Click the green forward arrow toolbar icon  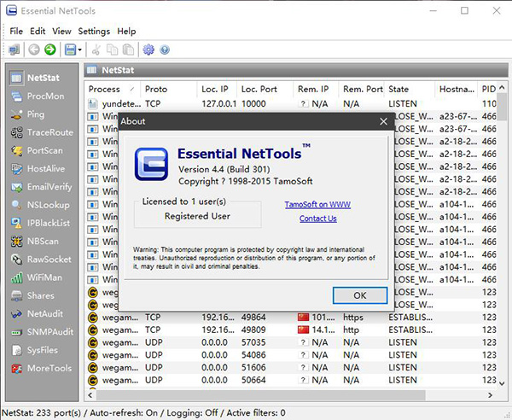50,50
